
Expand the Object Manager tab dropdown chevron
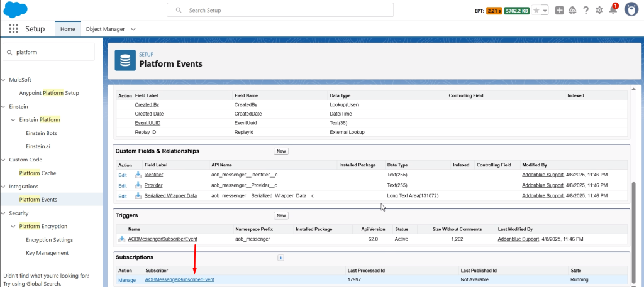pos(133,29)
